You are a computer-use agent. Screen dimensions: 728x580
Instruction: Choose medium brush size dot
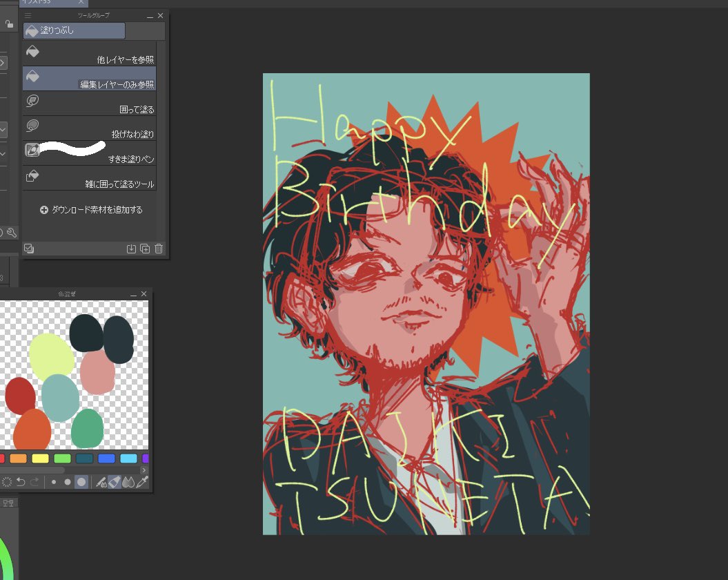click(x=68, y=483)
